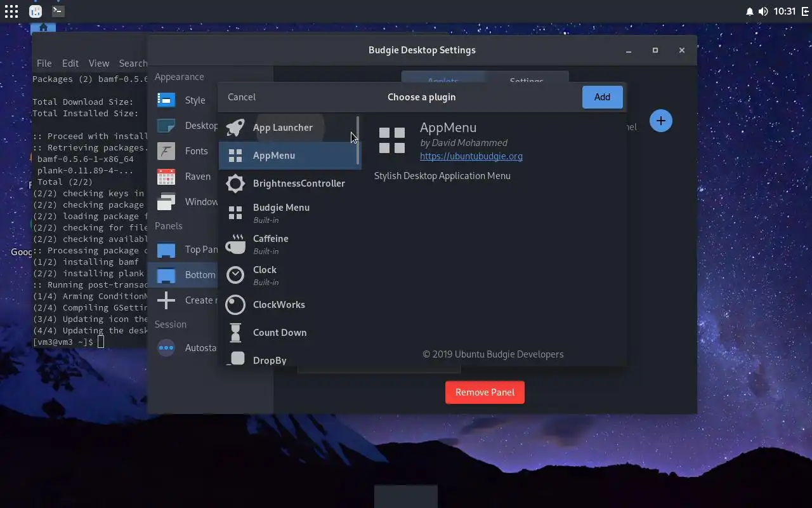The image size is (812, 508).
Task: Select the App Launcher rocket icon
Action: click(235, 128)
